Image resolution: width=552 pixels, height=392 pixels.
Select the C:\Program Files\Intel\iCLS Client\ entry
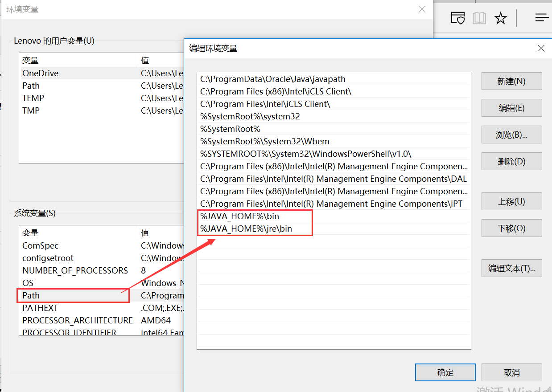334,104
